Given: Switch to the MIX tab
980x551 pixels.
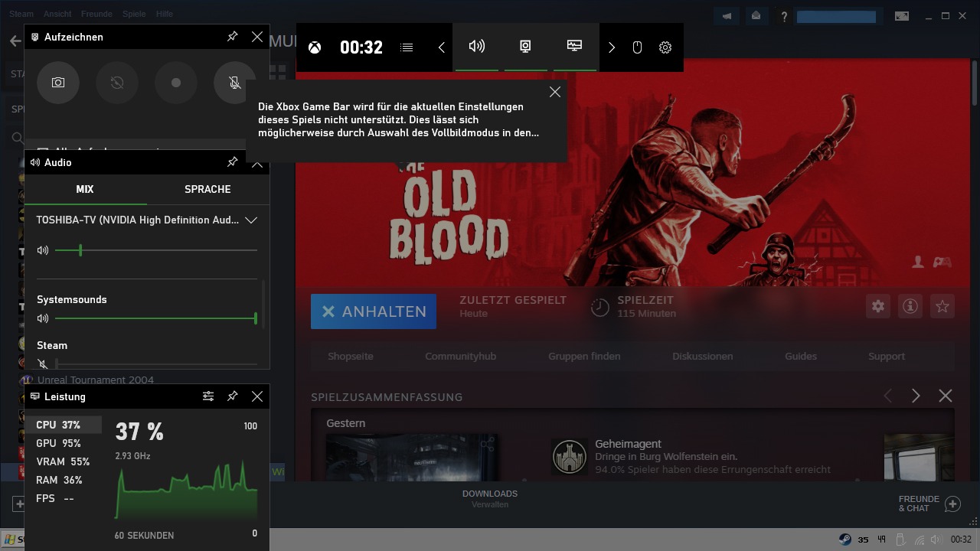Looking at the screenshot, I should [85, 189].
